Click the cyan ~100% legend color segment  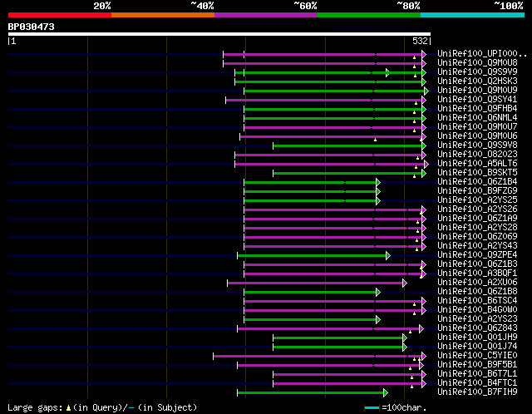(x=473, y=15)
